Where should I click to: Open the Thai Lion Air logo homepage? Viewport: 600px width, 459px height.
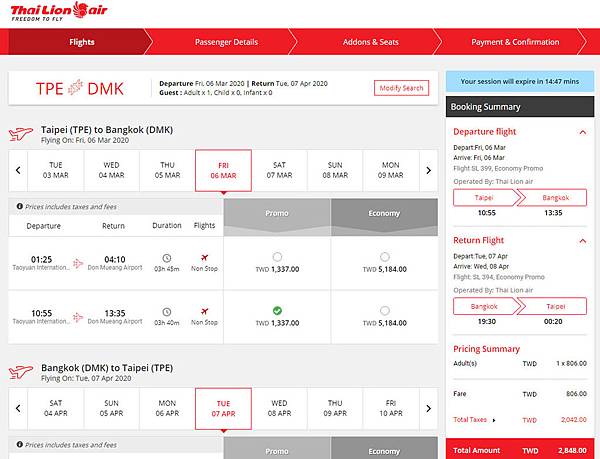pos(59,11)
